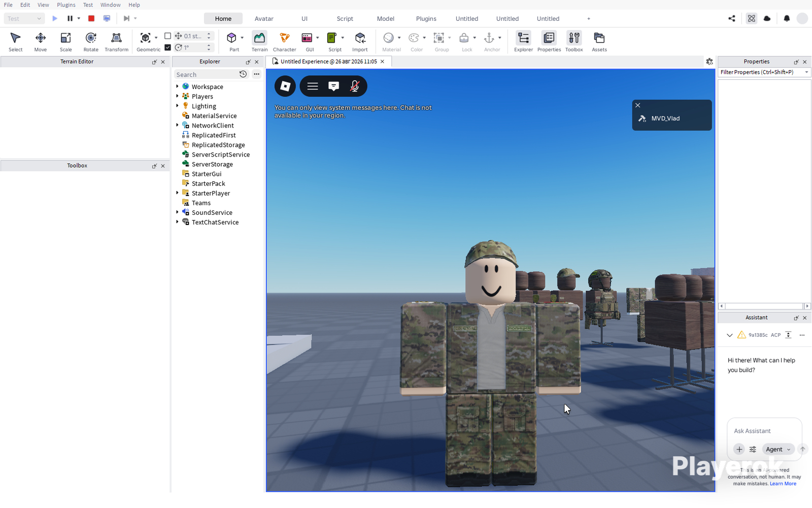Expand the StarterPlayer node
The width and height of the screenshot is (812, 508).
coord(177,193)
